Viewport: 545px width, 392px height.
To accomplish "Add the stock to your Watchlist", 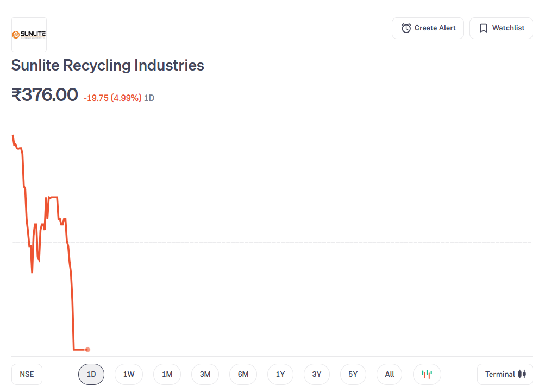I will coord(501,28).
